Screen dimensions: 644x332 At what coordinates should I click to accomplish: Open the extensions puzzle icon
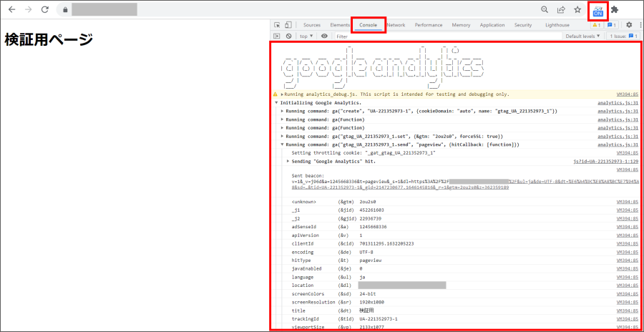tap(615, 10)
